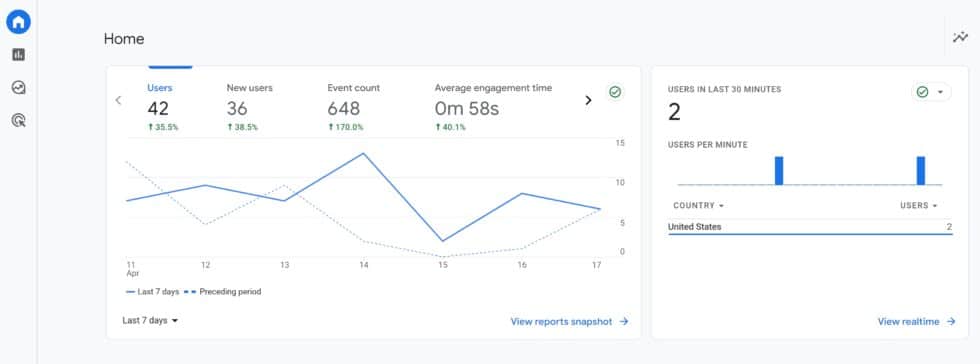Screen dimensions: 980x364
Task: Click the USERS IN LAST 30 MINUTES label
Action: [x=724, y=89]
